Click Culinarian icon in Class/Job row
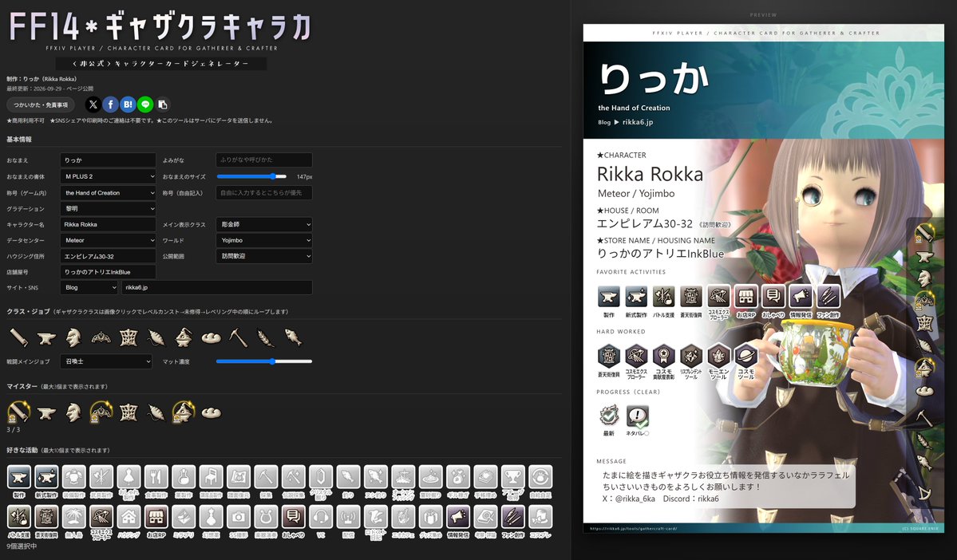Image resolution: width=957 pixels, height=560 pixels. point(211,337)
